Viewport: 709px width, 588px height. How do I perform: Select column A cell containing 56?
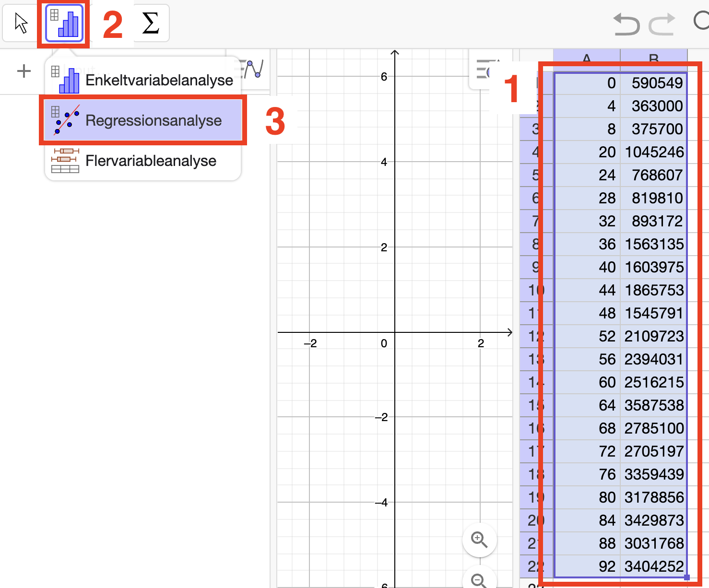click(587, 359)
